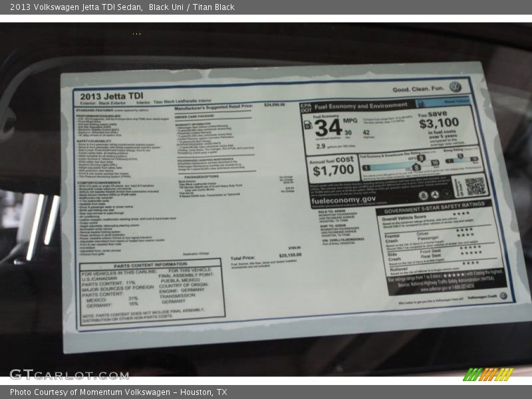Click the 'Total Price:' label

pyautogui.click(x=242, y=258)
